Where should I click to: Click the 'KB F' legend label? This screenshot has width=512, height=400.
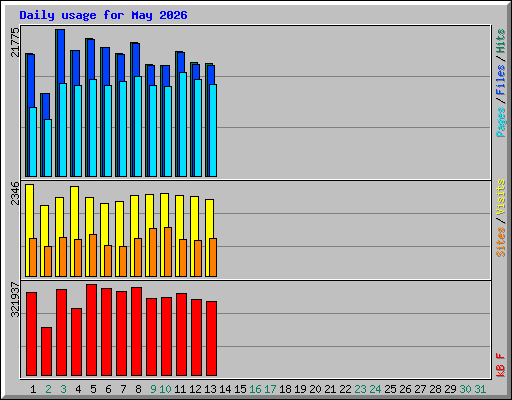tap(500, 365)
